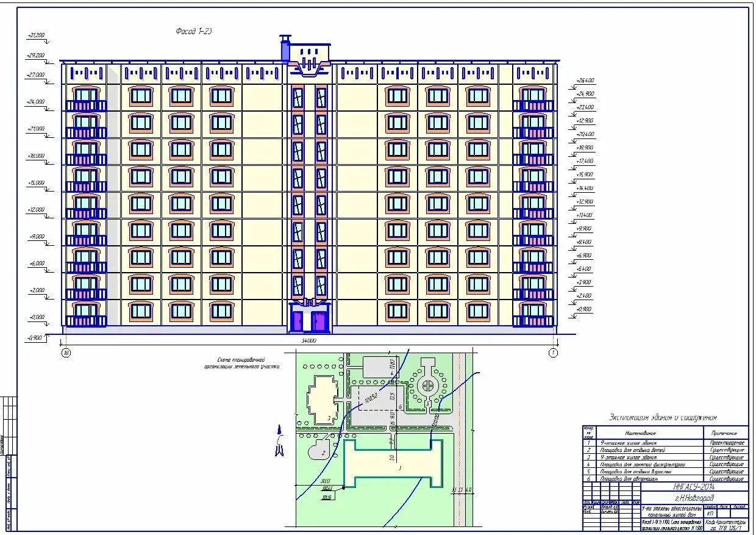Select the 'г.Н.Новгород' title block cell
Viewport: 756px width, 535px height.
tap(694, 498)
